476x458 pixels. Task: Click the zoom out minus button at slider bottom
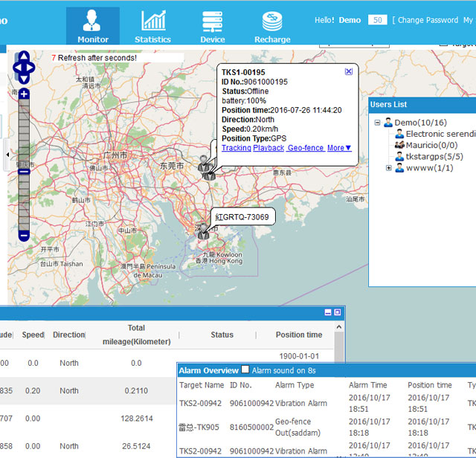[24, 236]
